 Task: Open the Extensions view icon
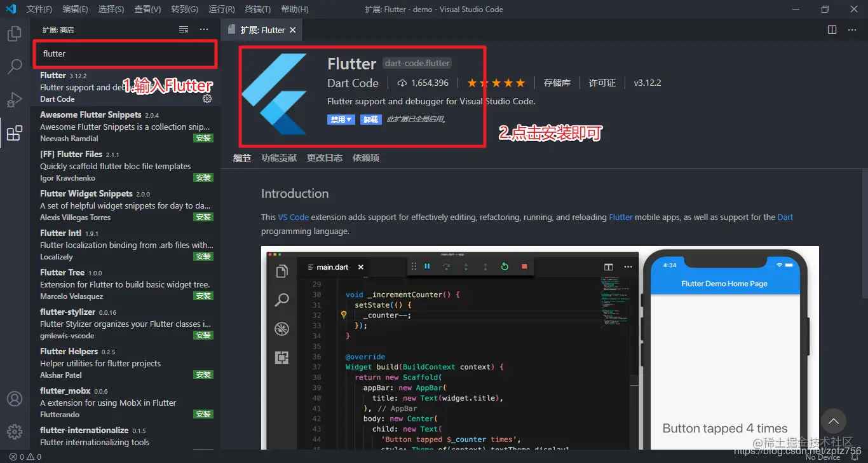pos(14,133)
